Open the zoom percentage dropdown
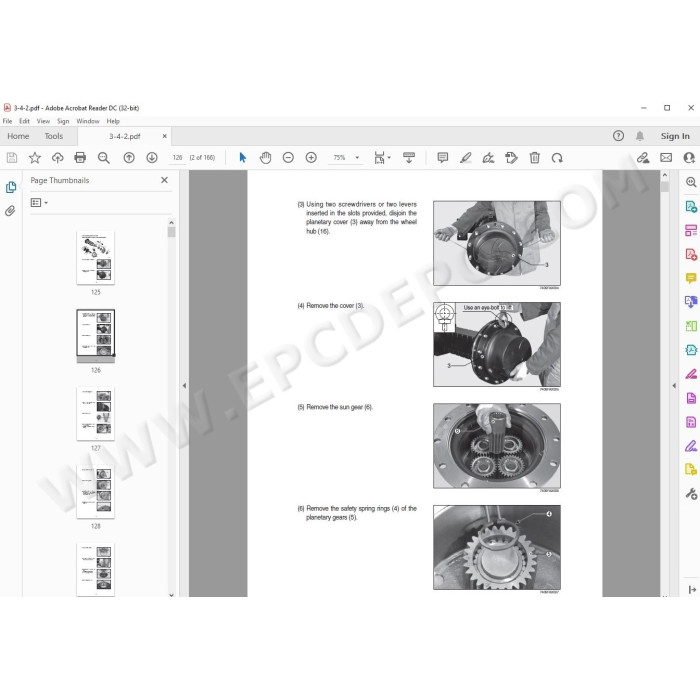The width and height of the screenshot is (700, 700). (x=357, y=158)
